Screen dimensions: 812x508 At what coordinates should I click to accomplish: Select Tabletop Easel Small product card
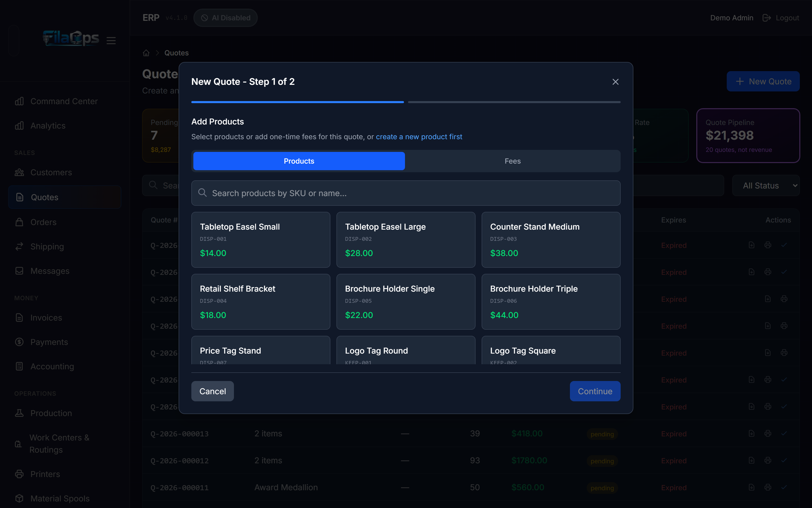tap(261, 240)
